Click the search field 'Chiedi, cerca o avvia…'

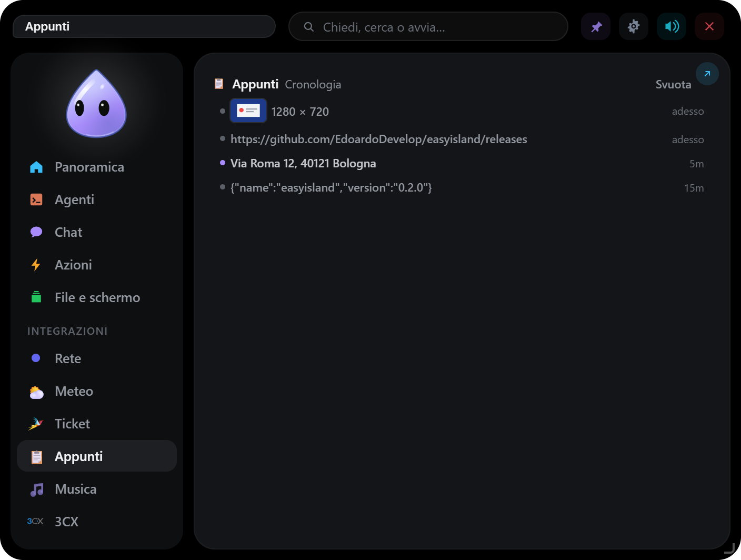[428, 26]
